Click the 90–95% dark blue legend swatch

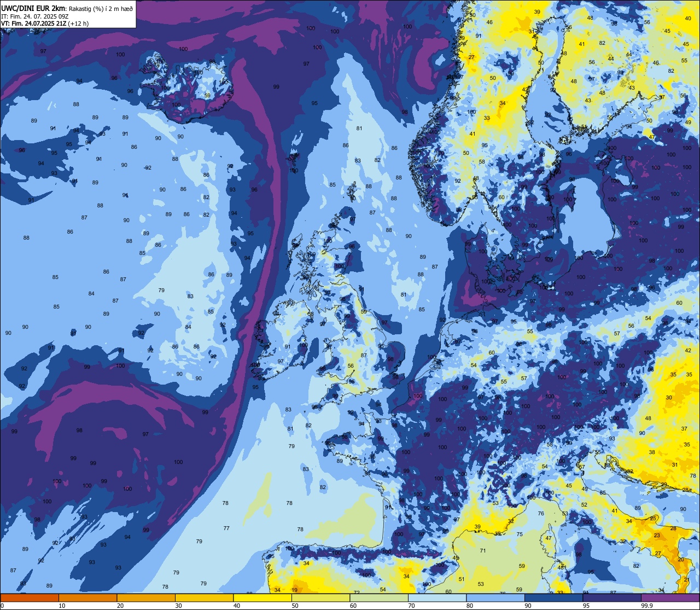click(x=553, y=598)
